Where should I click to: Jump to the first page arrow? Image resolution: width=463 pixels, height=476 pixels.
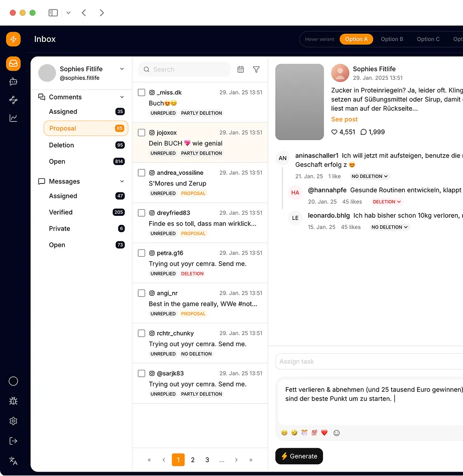[x=149, y=460]
